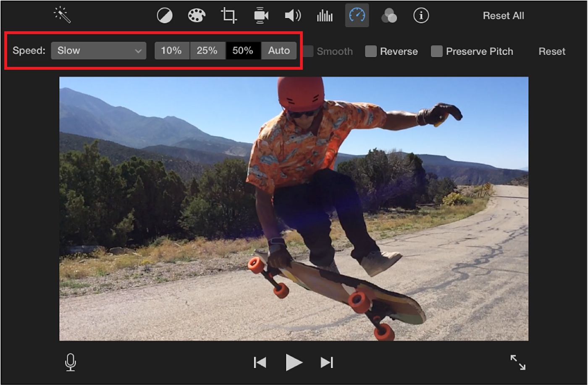The width and height of the screenshot is (588, 385).
Task: Click the Auto speed option
Action: point(278,50)
